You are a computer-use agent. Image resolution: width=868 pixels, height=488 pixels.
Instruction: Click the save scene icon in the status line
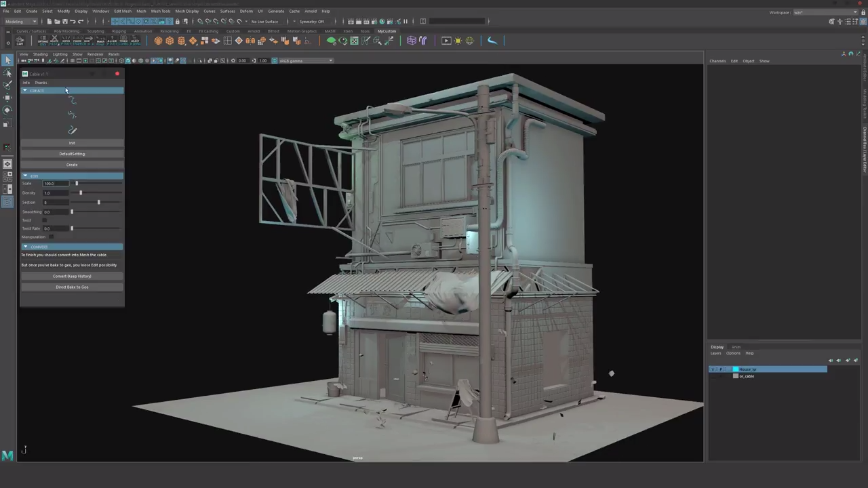tap(64, 21)
